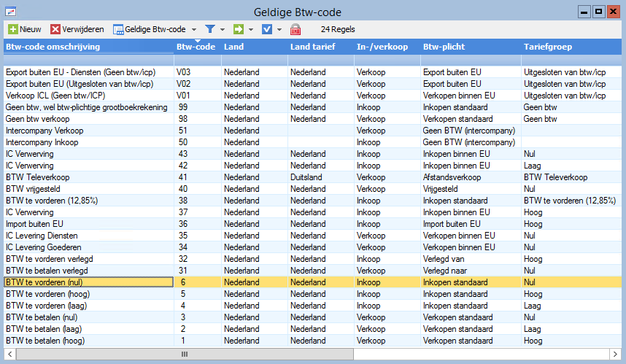This screenshot has height=364, width=626.
Task: Sort by Tariefgroep column header
Action: 571,47
